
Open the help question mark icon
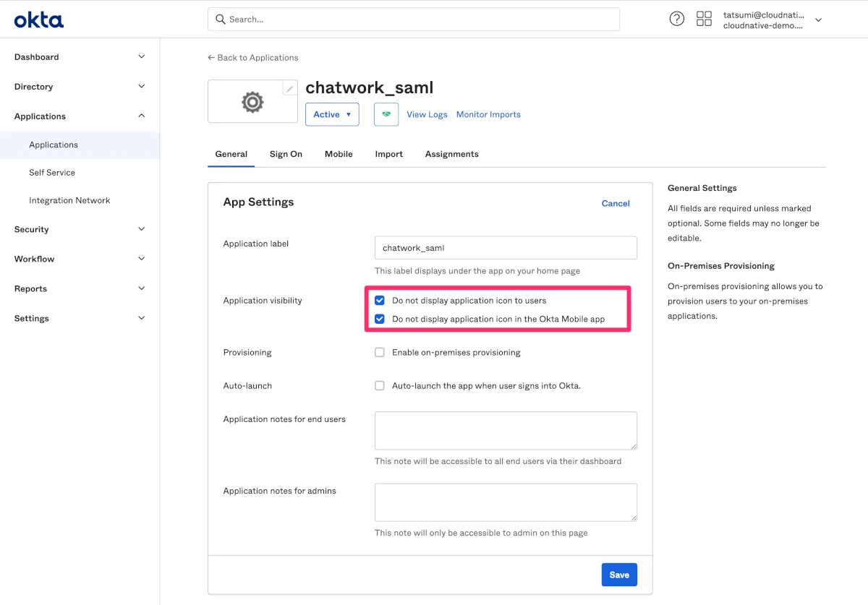676,20
